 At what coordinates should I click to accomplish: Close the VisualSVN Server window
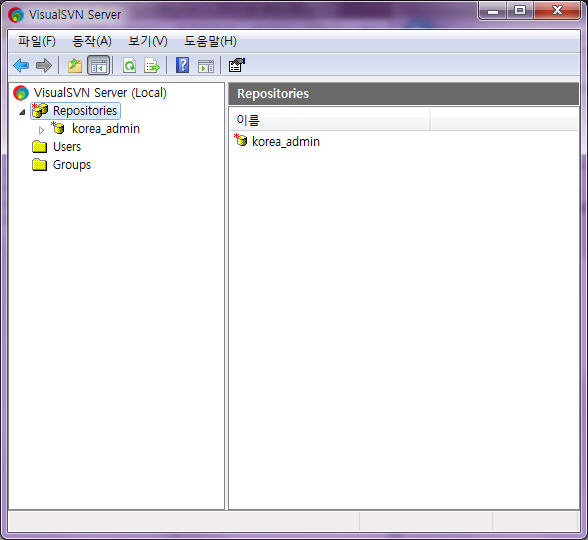(x=557, y=10)
